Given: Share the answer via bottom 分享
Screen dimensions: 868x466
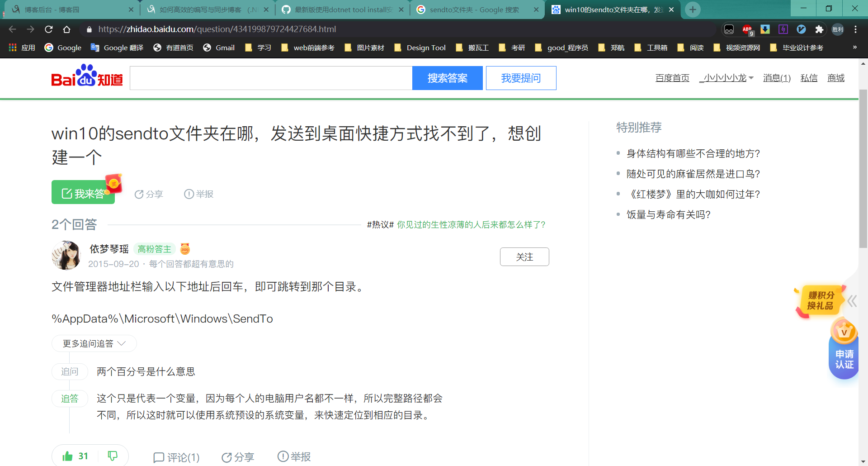Looking at the screenshot, I should point(238,457).
